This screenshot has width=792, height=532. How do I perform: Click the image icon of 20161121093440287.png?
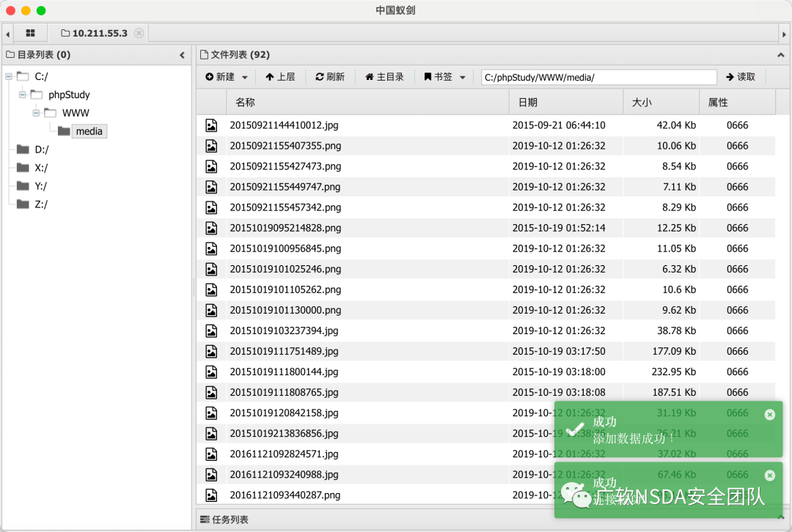[x=211, y=495]
